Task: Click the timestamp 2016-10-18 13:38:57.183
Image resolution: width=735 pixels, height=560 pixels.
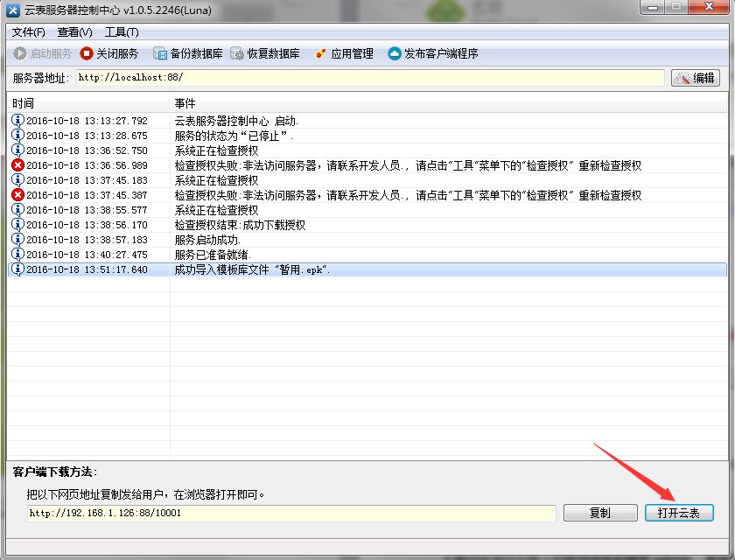Action: (87, 240)
